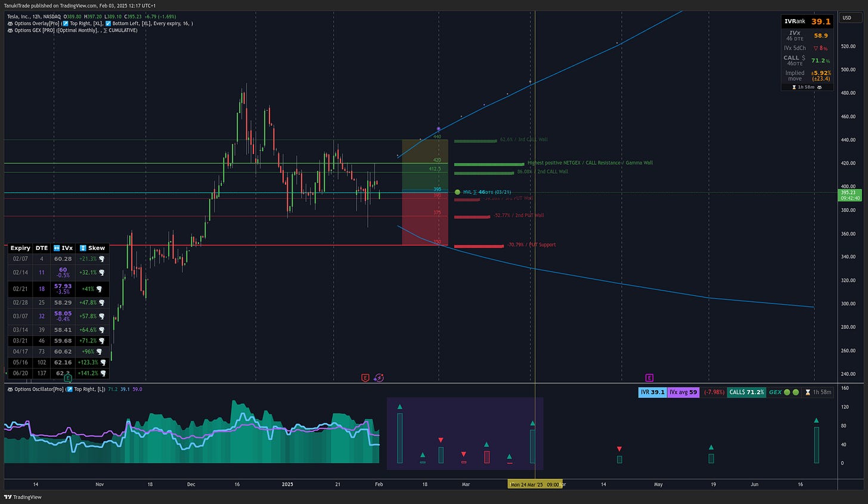
Task: Click the Implied move ±5.92% value
Action: pos(821,73)
